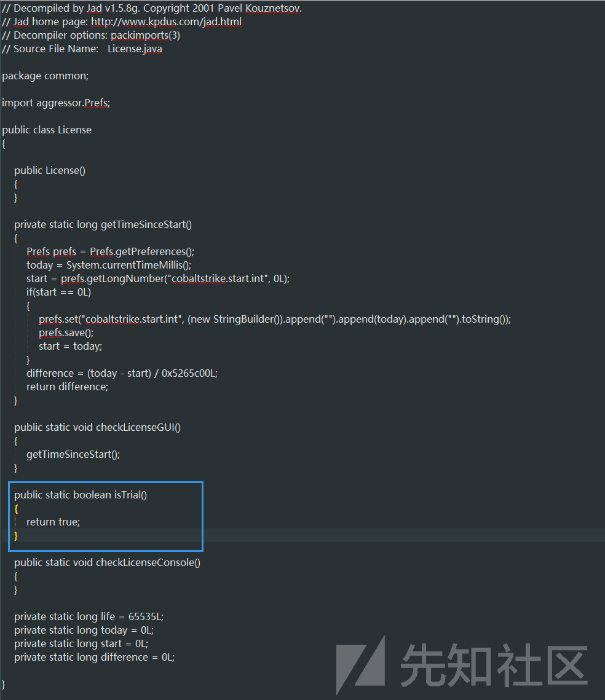The width and height of the screenshot is (605, 700).
Task: Click the 'prefs.save();' line
Action: pos(66,333)
